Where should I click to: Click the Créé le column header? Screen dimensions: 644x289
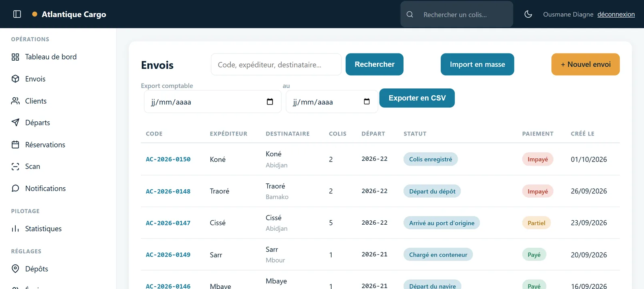click(x=582, y=134)
